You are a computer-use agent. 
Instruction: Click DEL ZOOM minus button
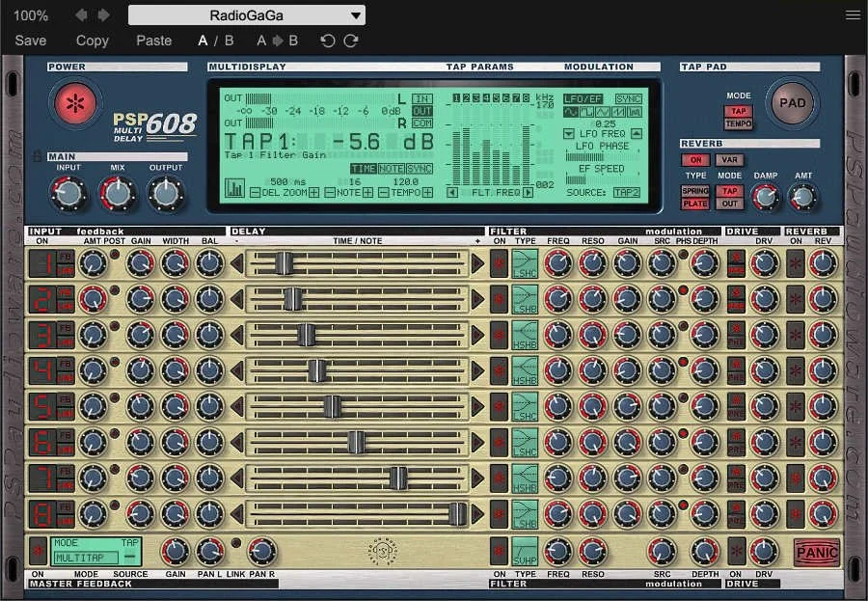pyautogui.click(x=255, y=193)
